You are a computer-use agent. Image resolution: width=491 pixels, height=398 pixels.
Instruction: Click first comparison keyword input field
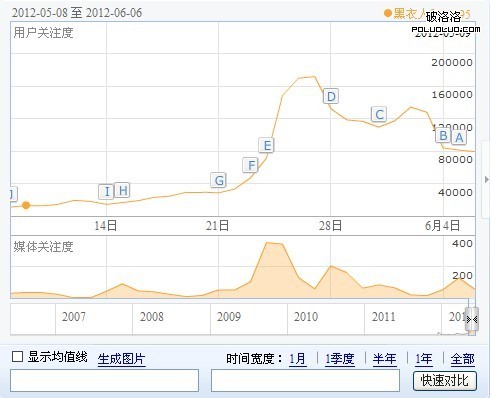pyautogui.click(x=104, y=380)
